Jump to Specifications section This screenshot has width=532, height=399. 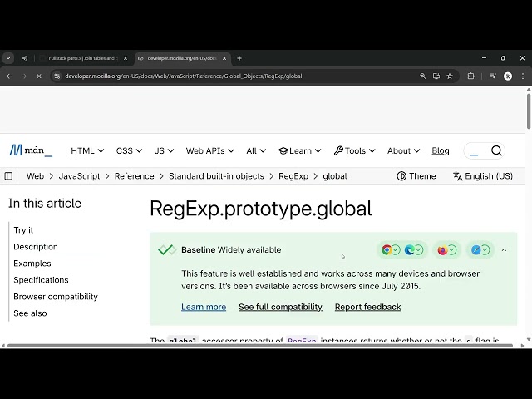tap(41, 279)
